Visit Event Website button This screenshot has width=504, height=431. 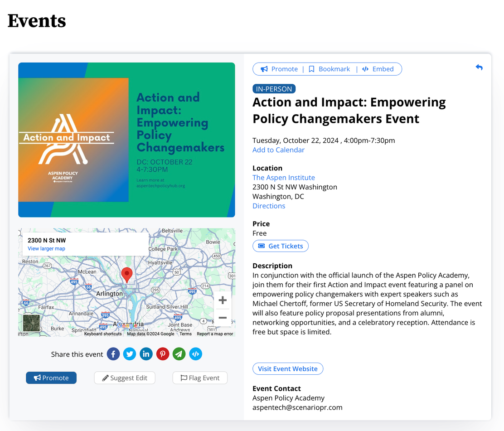(288, 368)
